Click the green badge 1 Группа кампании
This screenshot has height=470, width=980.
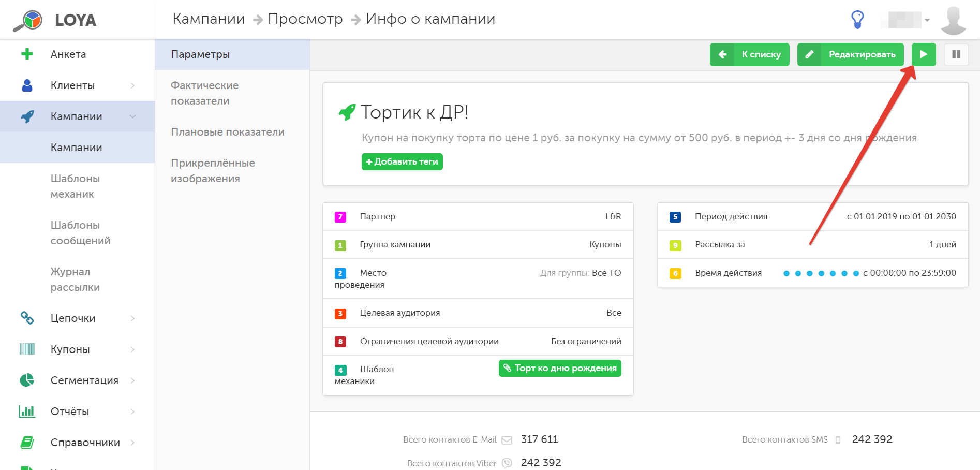click(340, 245)
